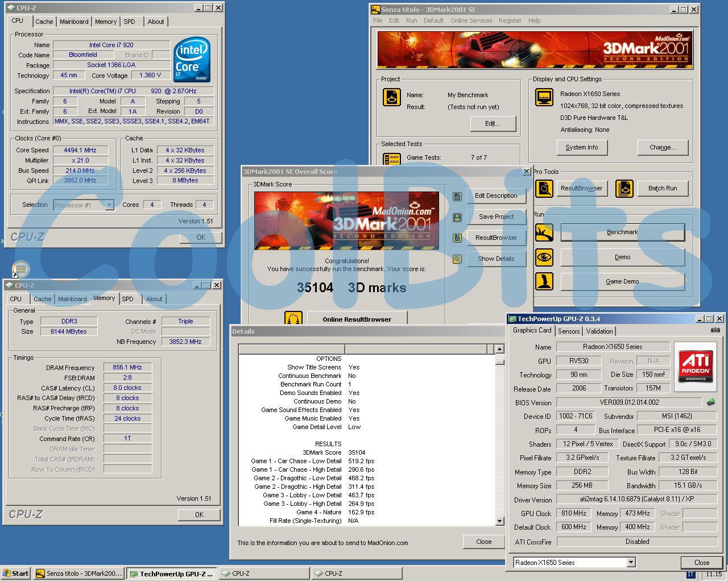Select the CPU tab in bottom CPU-Z window
This screenshot has width=728, height=582.
click(x=16, y=299)
